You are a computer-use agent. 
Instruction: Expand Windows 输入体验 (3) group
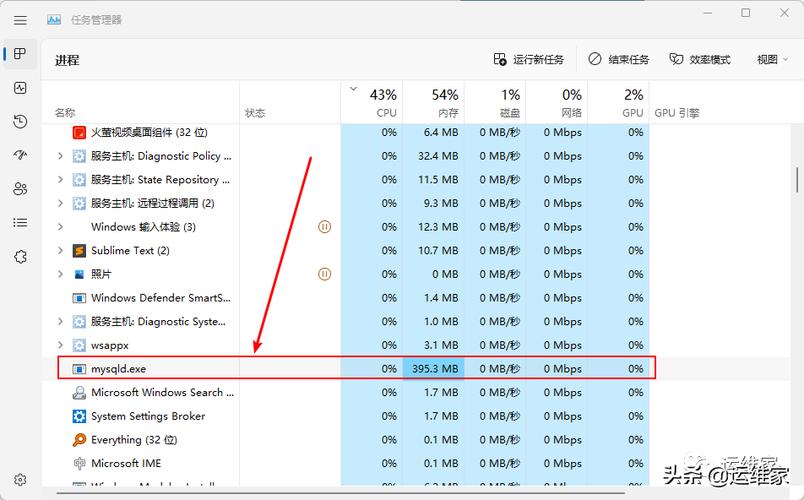60,227
